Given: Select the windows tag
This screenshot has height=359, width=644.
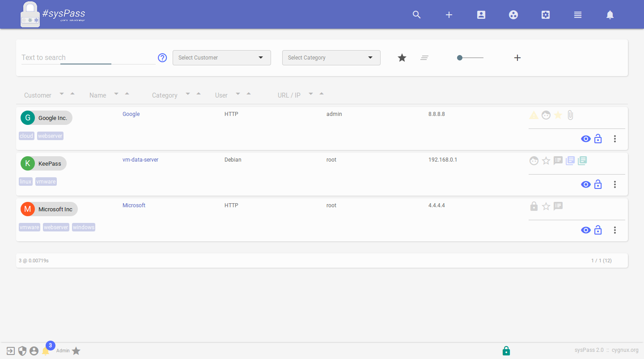Looking at the screenshot, I should tap(84, 227).
